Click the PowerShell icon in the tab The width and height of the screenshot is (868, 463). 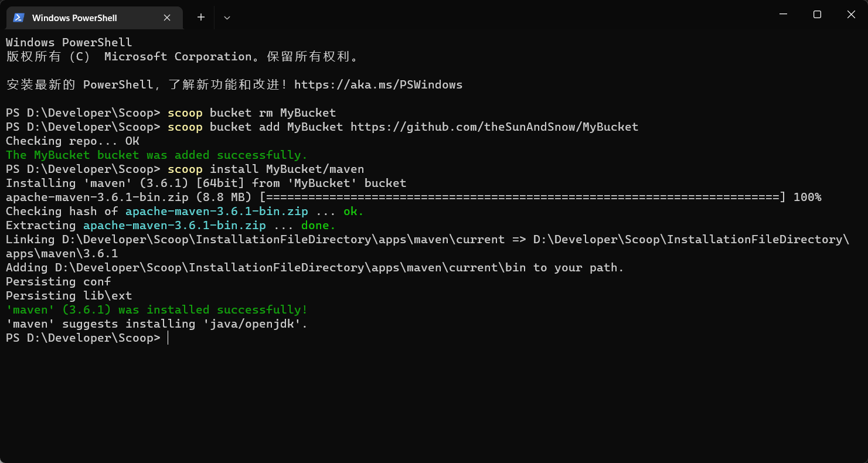point(19,18)
